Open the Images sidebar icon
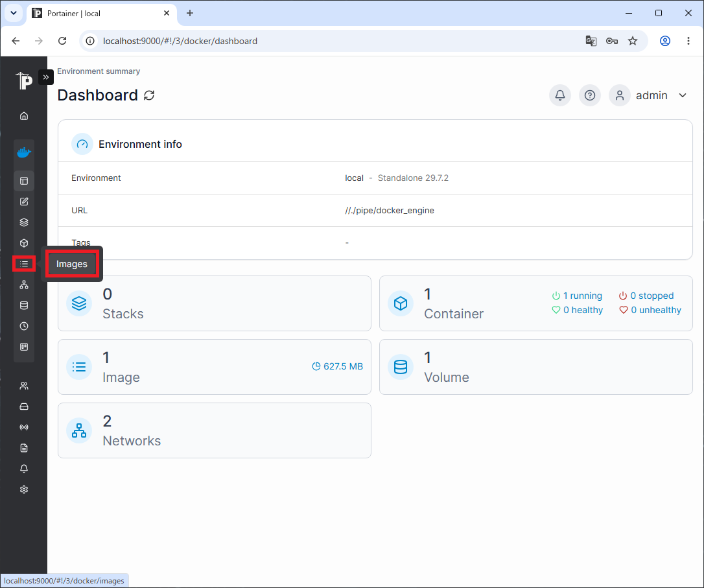 pyautogui.click(x=24, y=264)
